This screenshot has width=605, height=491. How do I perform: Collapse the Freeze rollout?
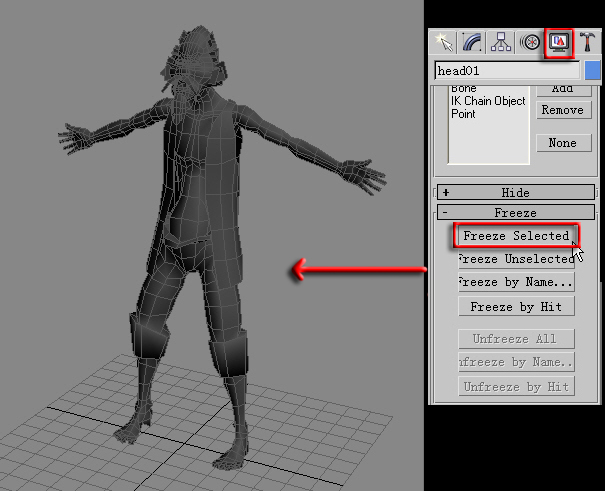point(515,213)
